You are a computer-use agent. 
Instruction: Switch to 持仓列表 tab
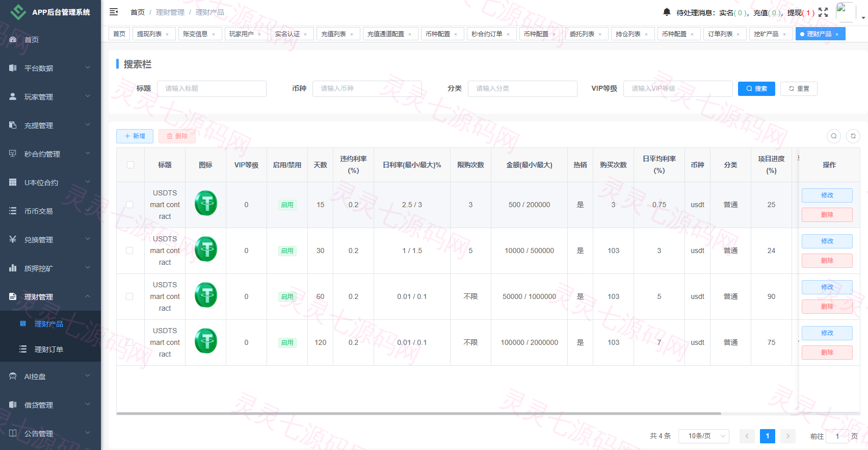click(633, 34)
